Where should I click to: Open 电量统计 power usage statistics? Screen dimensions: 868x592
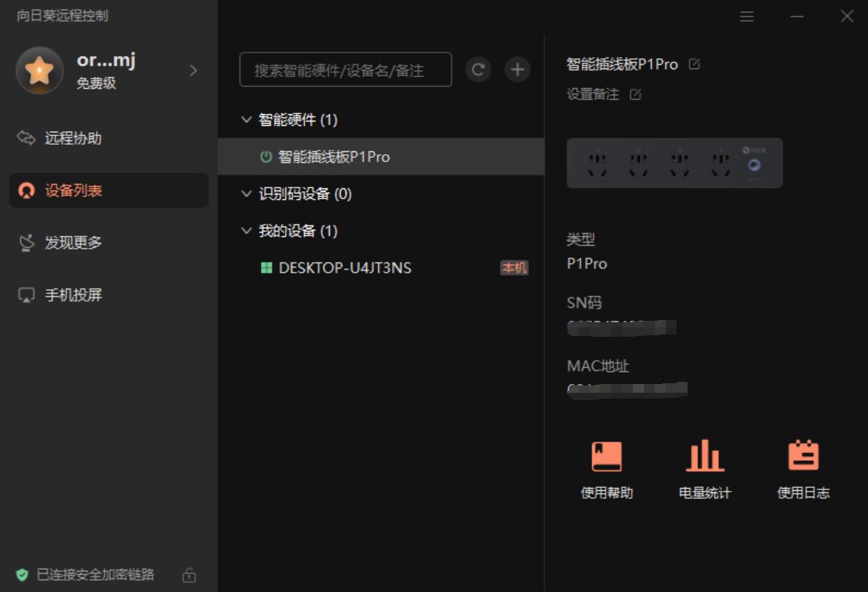click(x=704, y=468)
